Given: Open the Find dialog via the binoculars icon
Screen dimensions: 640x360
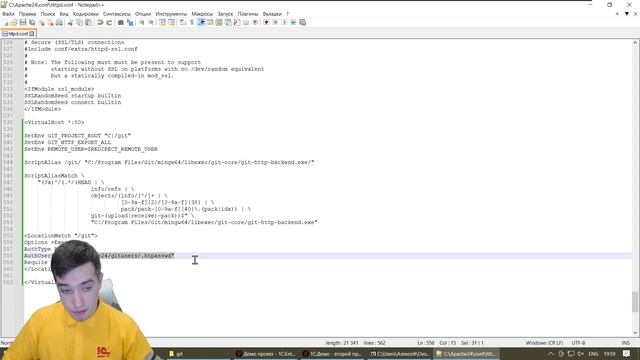Looking at the screenshot, I should pyautogui.click(x=120, y=22).
